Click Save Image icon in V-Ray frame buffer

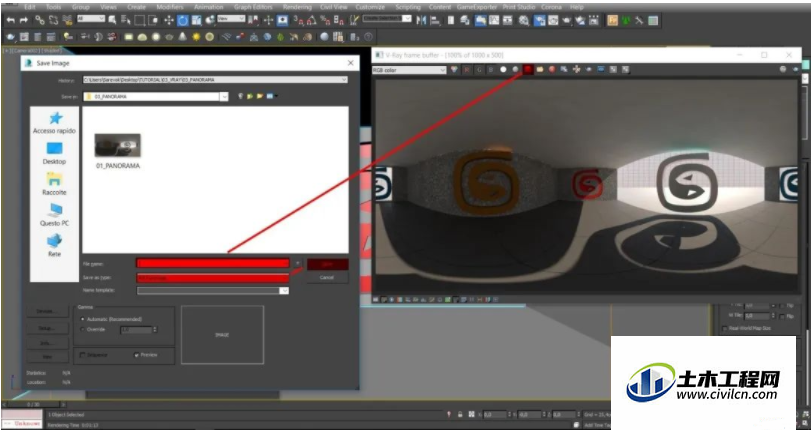point(528,69)
